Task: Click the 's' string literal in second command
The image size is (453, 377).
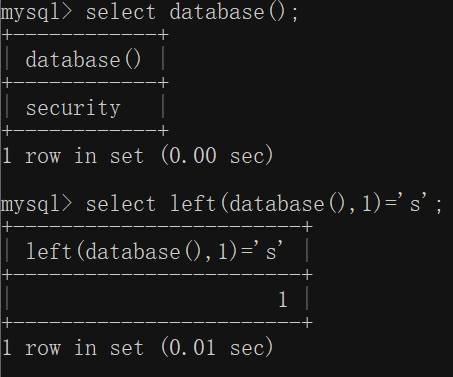Action: [413, 203]
